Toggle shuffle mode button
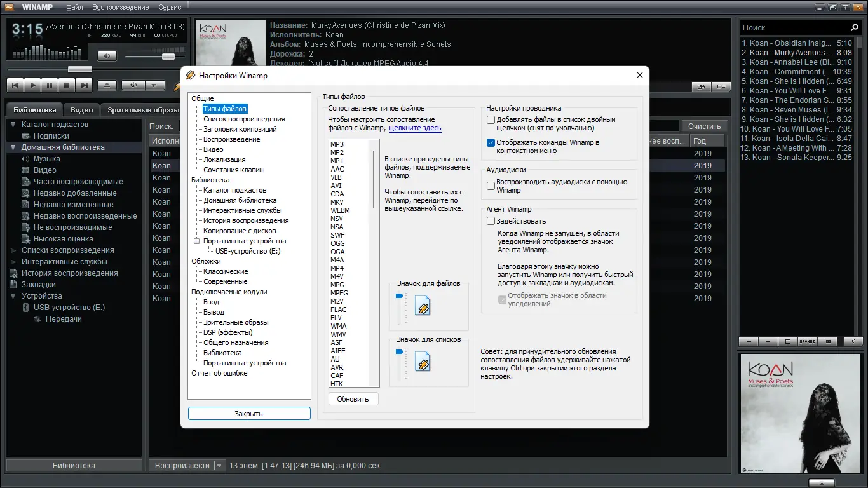The width and height of the screenshot is (868, 488). pyautogui.click(x=133, y=85)
